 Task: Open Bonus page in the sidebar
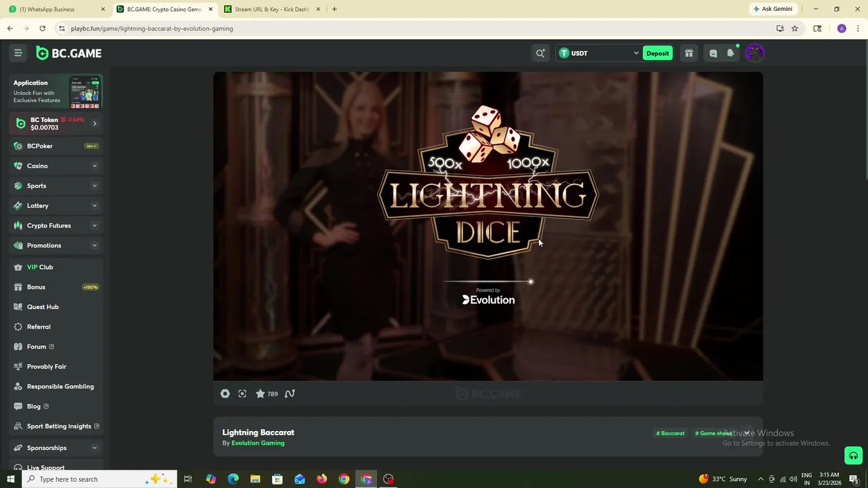(56, 287)
